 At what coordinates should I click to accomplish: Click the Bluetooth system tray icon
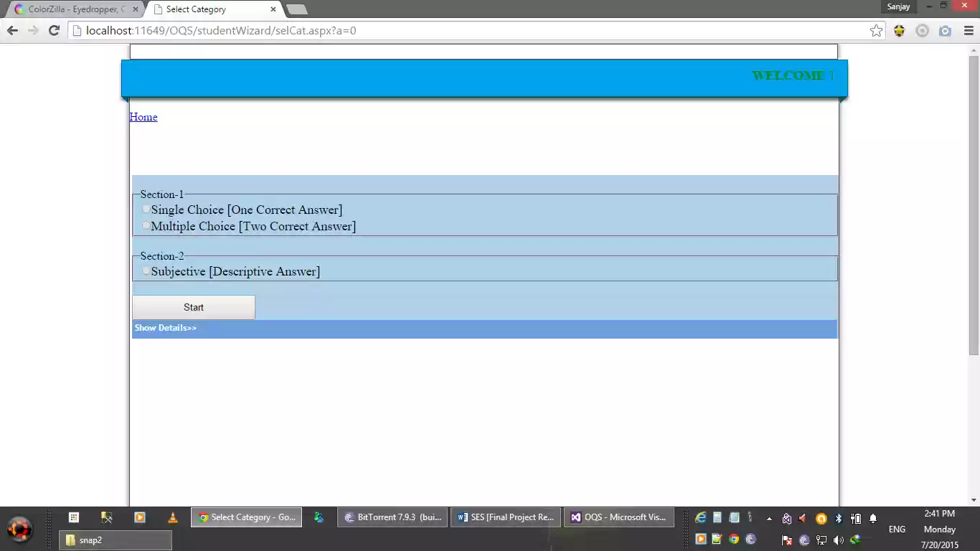[x=838, y=519]
